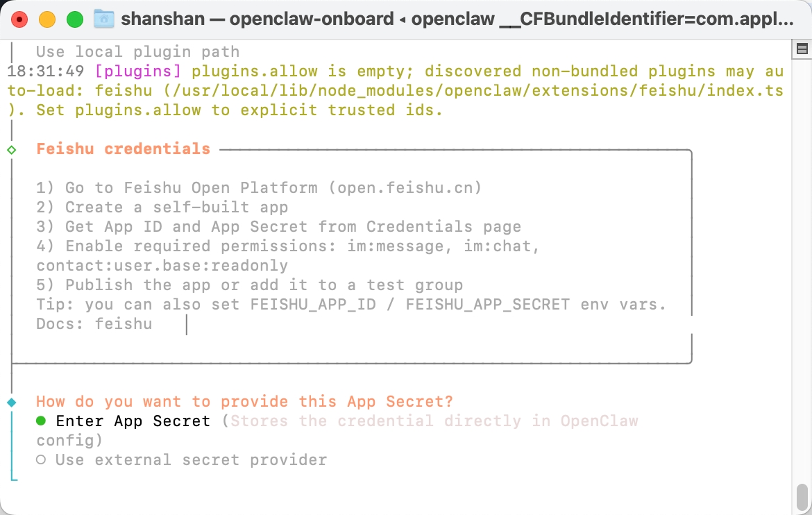Minimize the terminal using the yellow button

(x=47, y=19)
